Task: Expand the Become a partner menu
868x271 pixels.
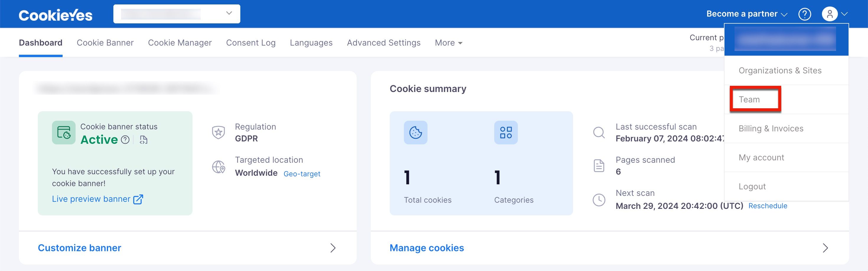Action: coord(747,14)
